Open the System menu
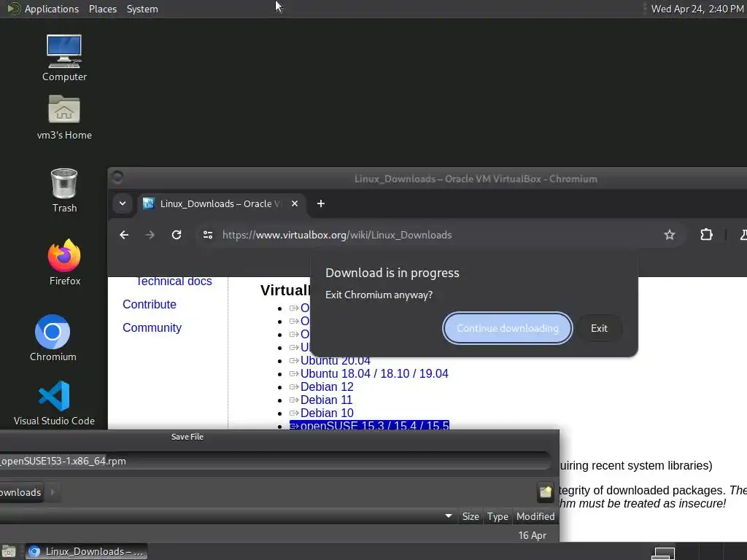The width and height of the screenshot is (747, 560). pos(142,9)
